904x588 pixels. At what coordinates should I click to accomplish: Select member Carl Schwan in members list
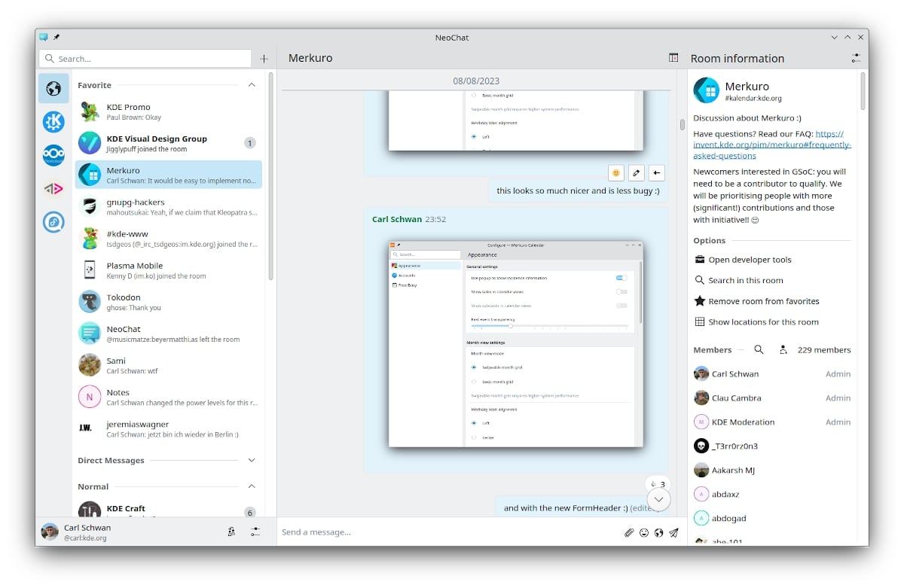click(x=772, y=374)
